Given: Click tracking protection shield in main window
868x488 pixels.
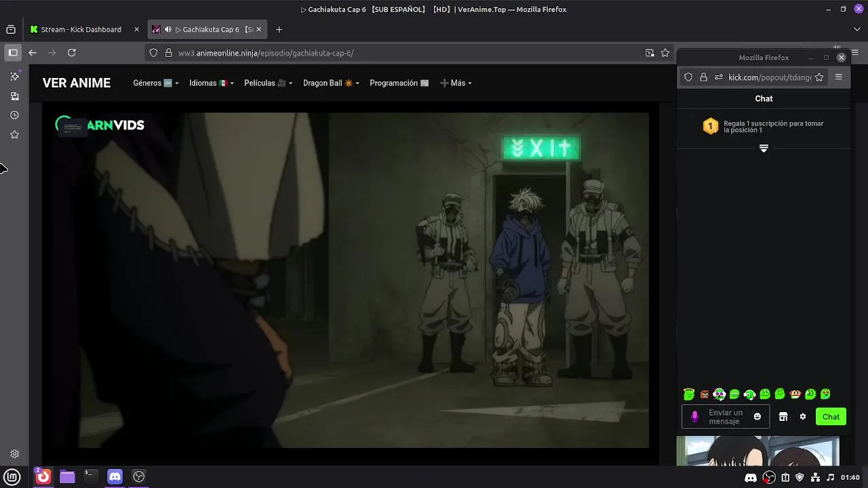Looking at the screenshot, I should 153,53.
